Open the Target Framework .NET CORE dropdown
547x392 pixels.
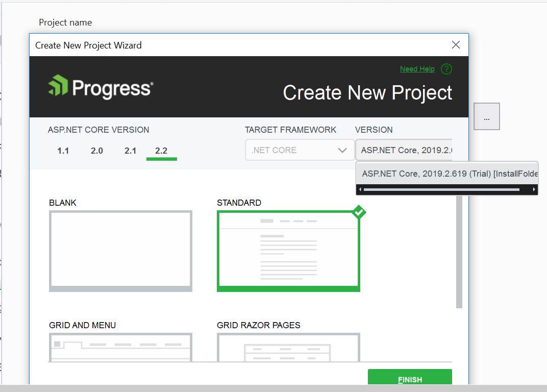(300, 150)
